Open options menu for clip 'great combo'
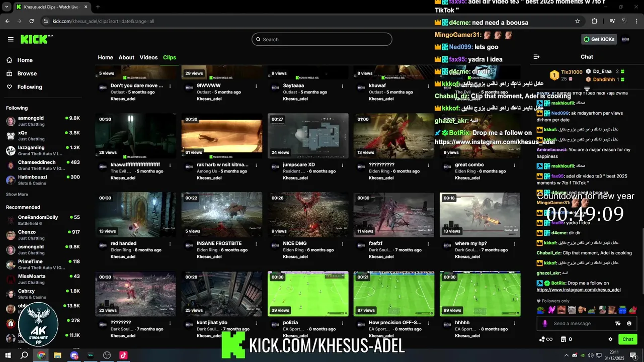644x362 pixels. click(x=514, y=165)
